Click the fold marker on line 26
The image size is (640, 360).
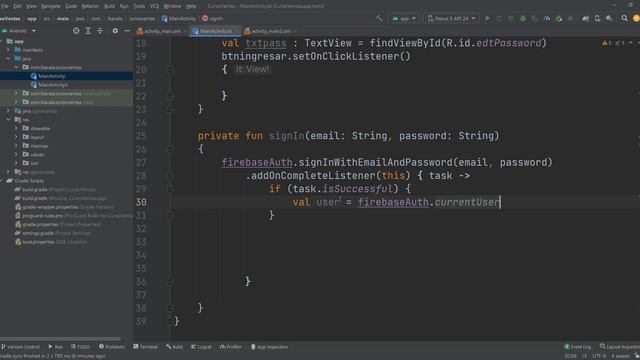171,149
